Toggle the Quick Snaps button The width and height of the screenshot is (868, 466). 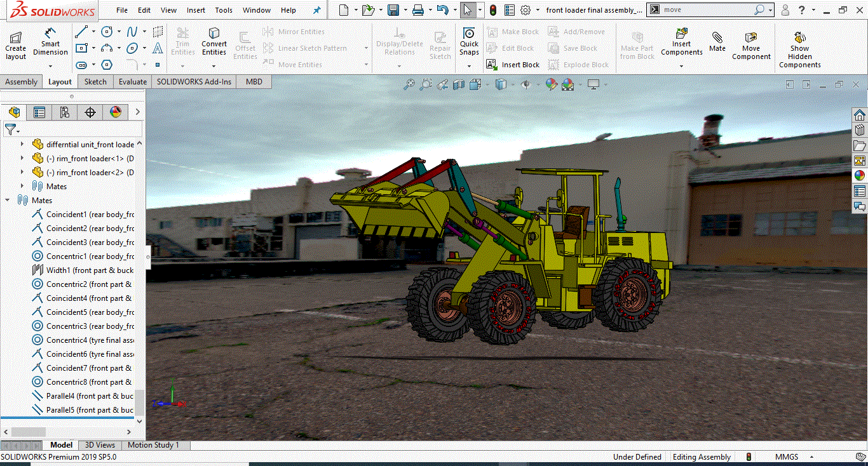click(469, 42)
